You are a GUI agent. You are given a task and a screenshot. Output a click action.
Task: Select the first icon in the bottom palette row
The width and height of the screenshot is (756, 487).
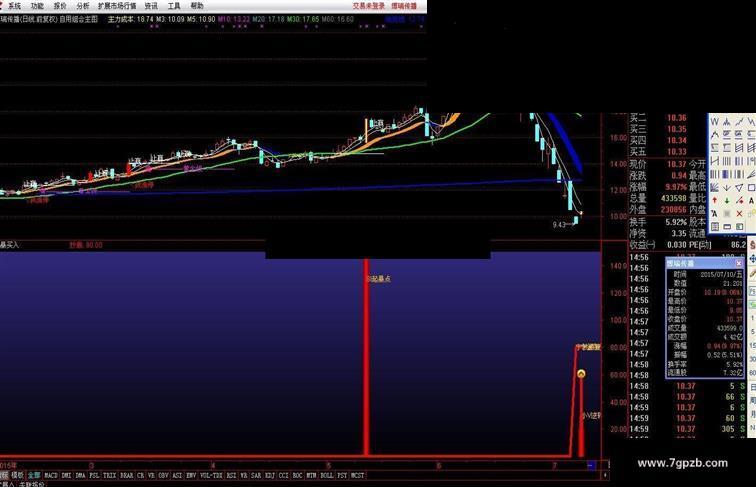click(715, 227)
